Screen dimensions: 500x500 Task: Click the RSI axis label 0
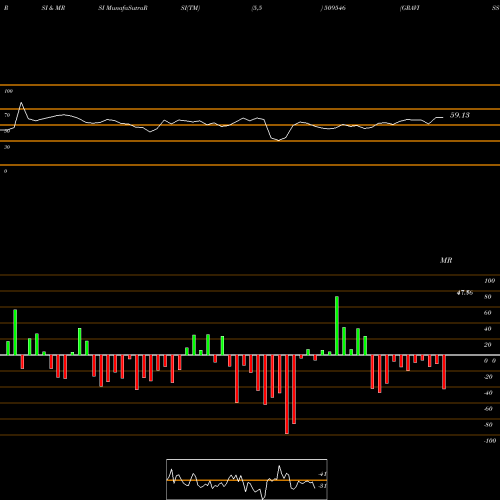point(5,171)
